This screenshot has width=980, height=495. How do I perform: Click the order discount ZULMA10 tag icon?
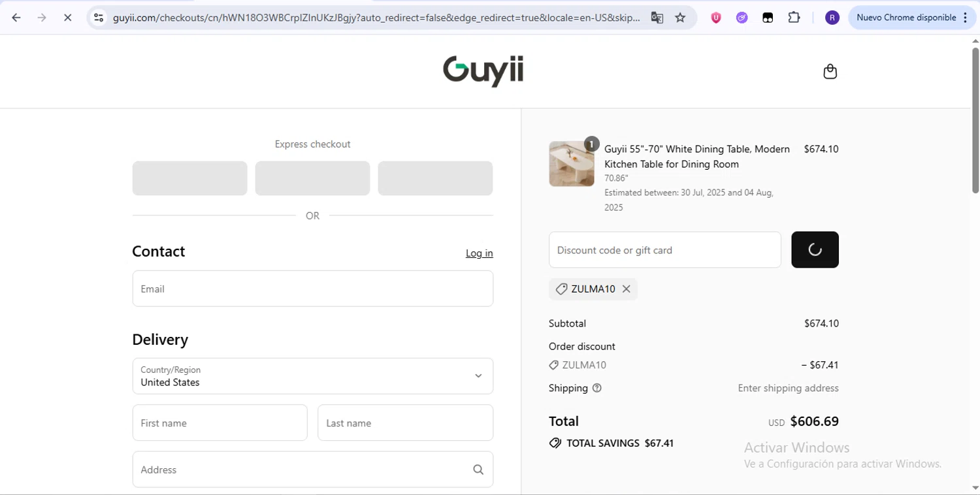point(554,365)
